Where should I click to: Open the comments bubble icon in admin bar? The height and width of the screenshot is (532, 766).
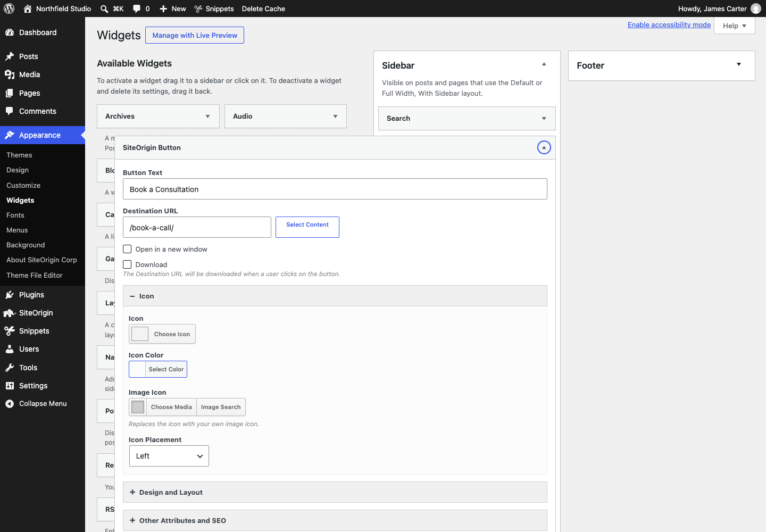pyautogui.click(x=137, y=9)
